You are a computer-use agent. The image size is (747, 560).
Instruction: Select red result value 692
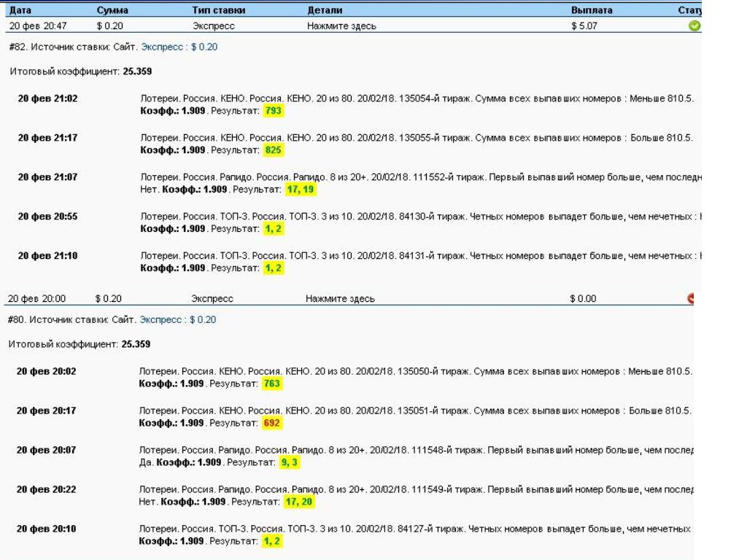coord(272,424)
